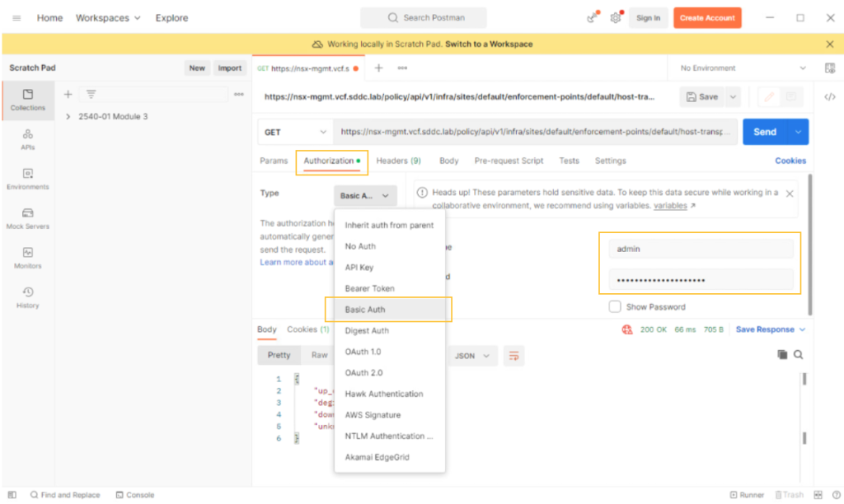Click the Import button
This screenshot has width=844, height=504.
[230, 68]
